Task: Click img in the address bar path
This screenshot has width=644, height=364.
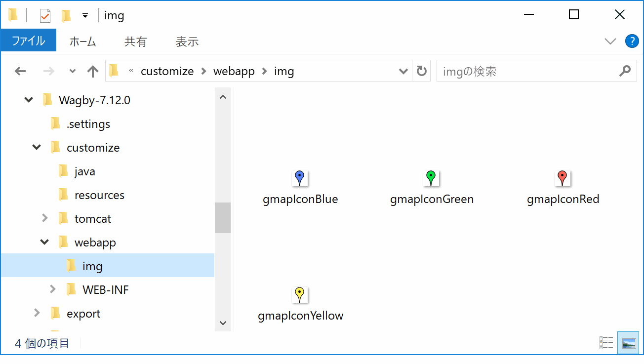Action: (284, 71)
